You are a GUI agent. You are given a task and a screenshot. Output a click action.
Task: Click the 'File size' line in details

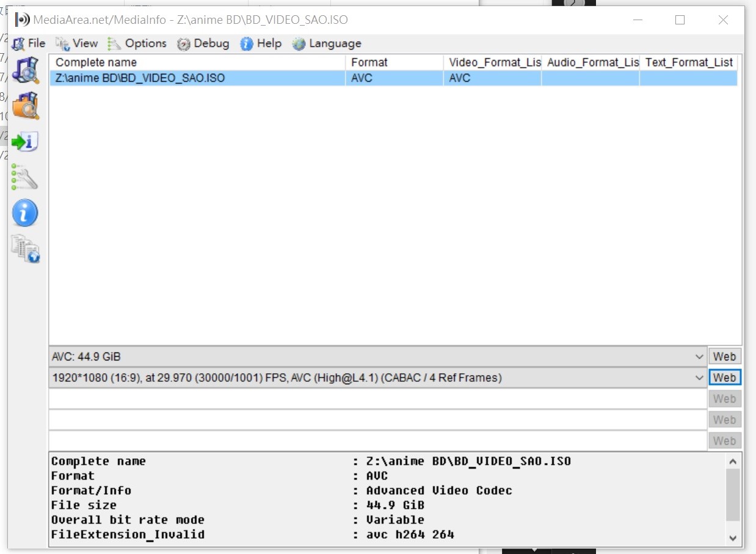point(238,505)
